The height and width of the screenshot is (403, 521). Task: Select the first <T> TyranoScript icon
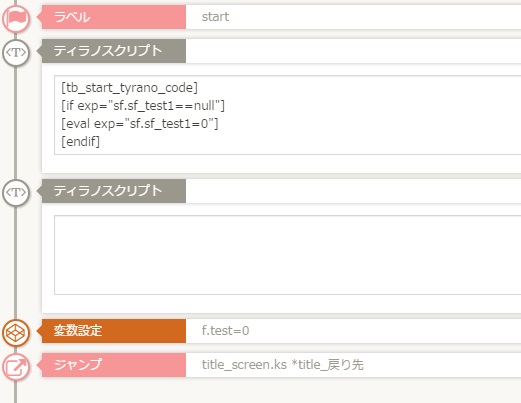16,52
